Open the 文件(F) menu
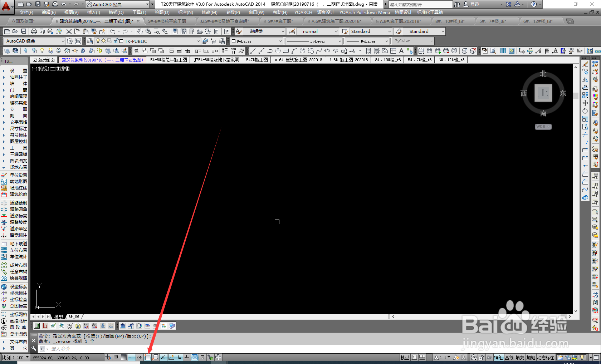 click(26, 12)
